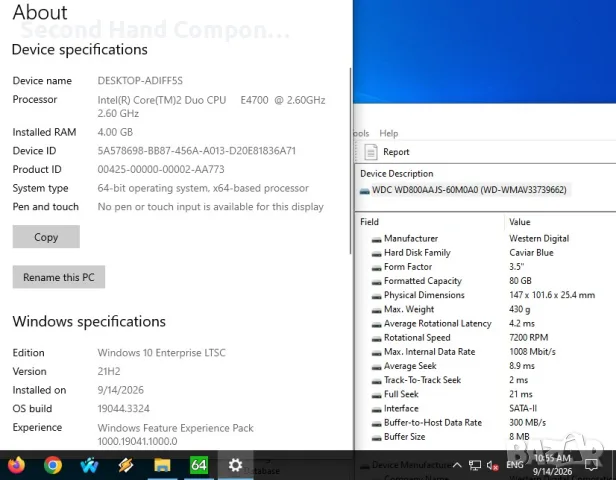
Task: Select the '147 x 101.6 x 25.4 mm' value
Action: point(552,295)
